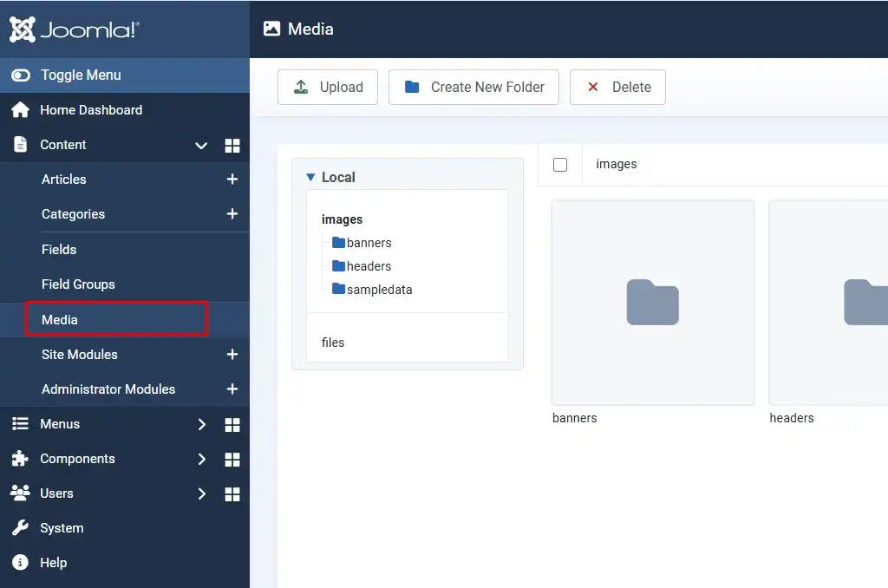The height and width of the screenshot is (588, 888).
Task: Click the System wrench icon
Action: click(21, 528)
